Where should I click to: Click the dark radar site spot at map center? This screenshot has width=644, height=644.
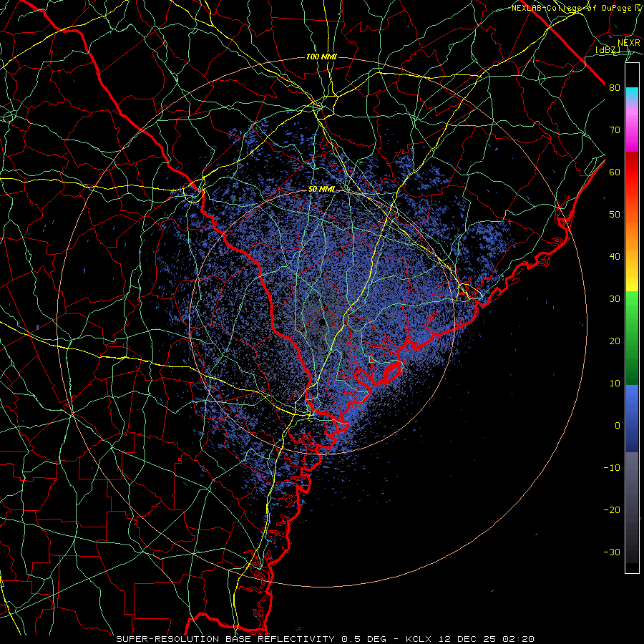[322, 321]
